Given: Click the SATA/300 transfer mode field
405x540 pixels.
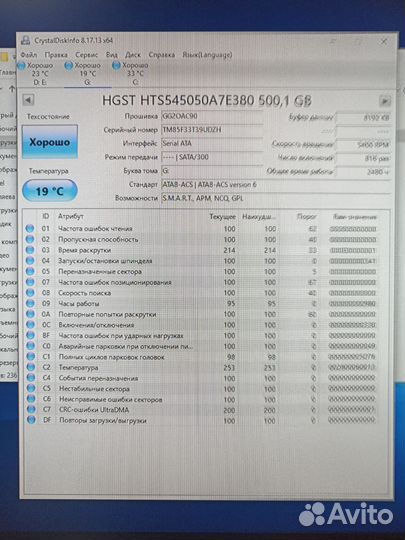Looking at the screenshot, I should (x=212, y=157).
